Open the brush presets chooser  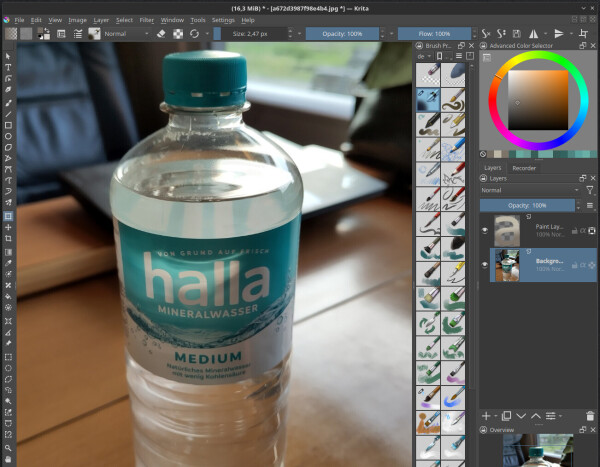(x=78, y=34)
